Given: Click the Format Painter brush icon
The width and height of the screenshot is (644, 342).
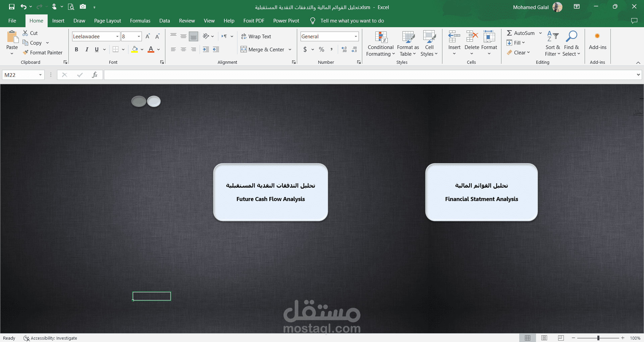Looking at the screenshot, I should point(25,52).
